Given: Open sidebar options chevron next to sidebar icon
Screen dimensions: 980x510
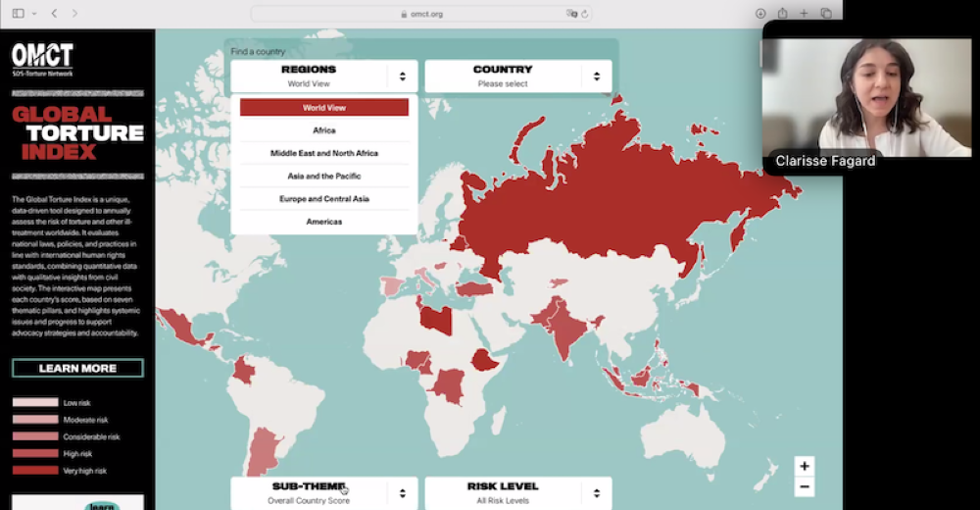Looking at the screenshot, I should [33, 13].
